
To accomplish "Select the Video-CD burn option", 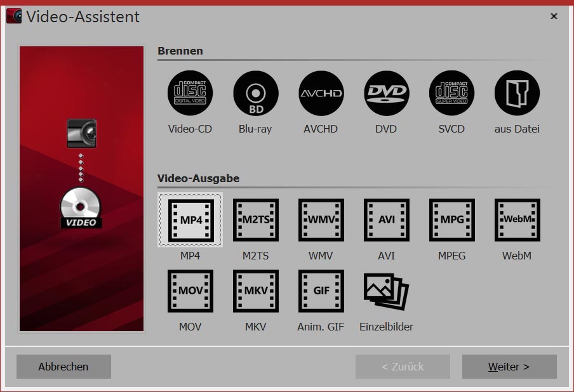I will click(190, 93).
